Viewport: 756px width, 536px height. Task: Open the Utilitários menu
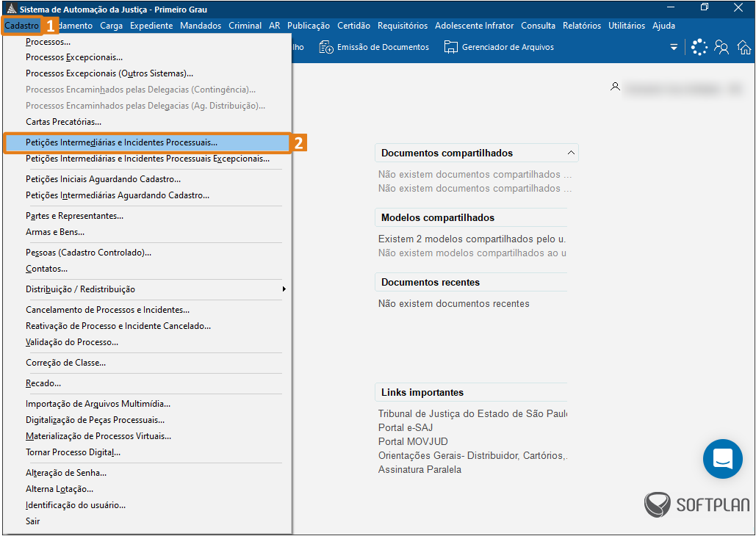pos(627,26)
